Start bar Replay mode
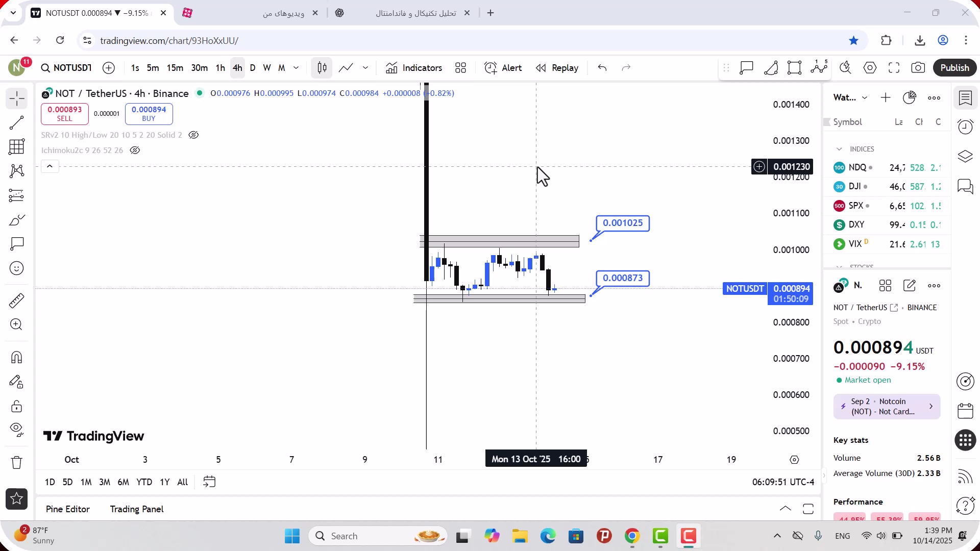Screen dimensions: 980x551 [x=557, y=68]
